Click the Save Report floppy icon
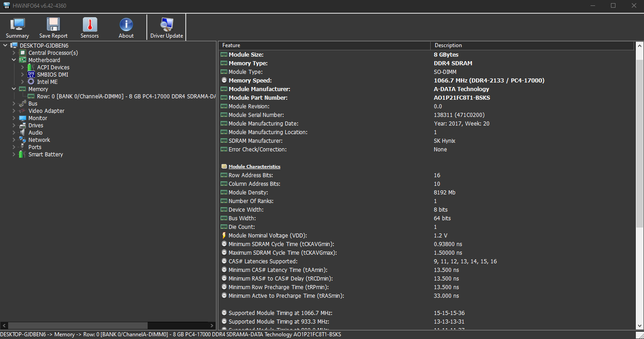The width and height of the screenshot is (644, 339). click(x=53, y=24)
